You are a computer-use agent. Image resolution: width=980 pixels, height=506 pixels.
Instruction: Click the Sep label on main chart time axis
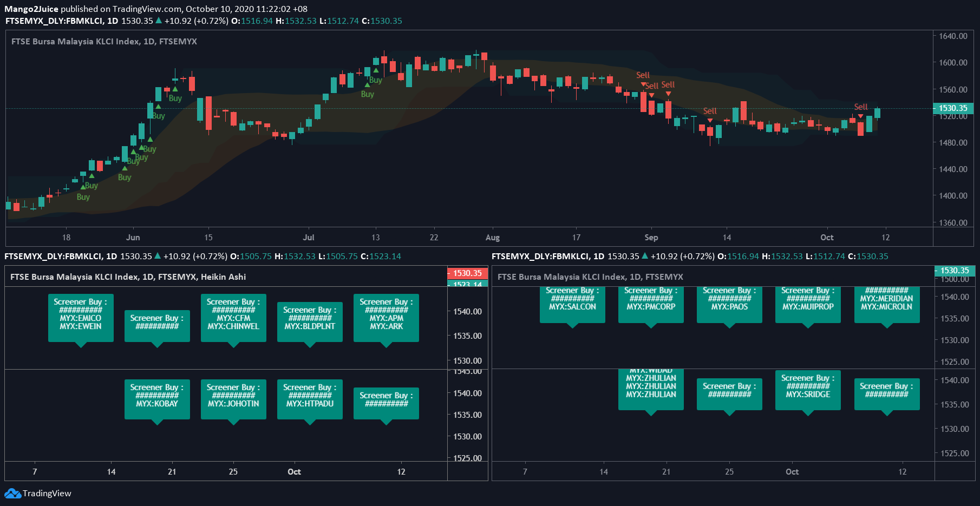tap(651, 238)
